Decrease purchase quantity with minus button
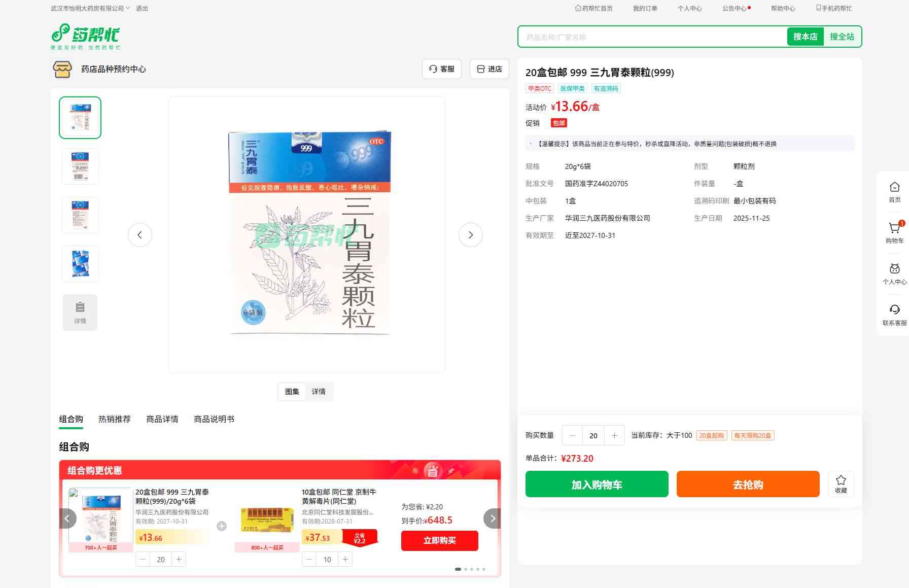 (x=573, y=435)
